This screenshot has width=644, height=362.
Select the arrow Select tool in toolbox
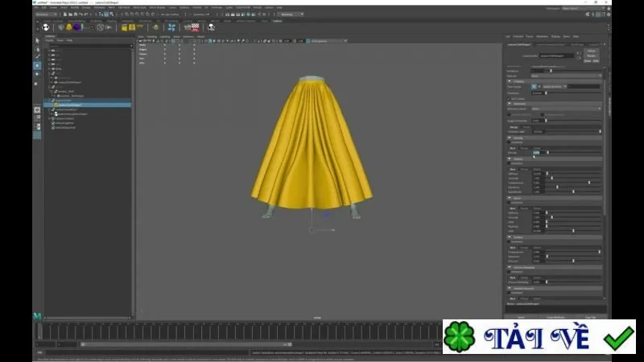(x=37, y=41)
